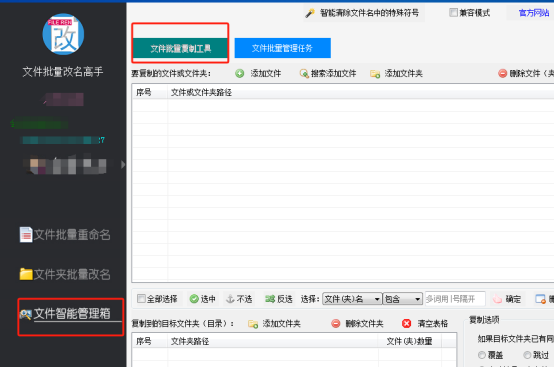
Task: Click the app logo with 改 character
Action: [63, 34]
